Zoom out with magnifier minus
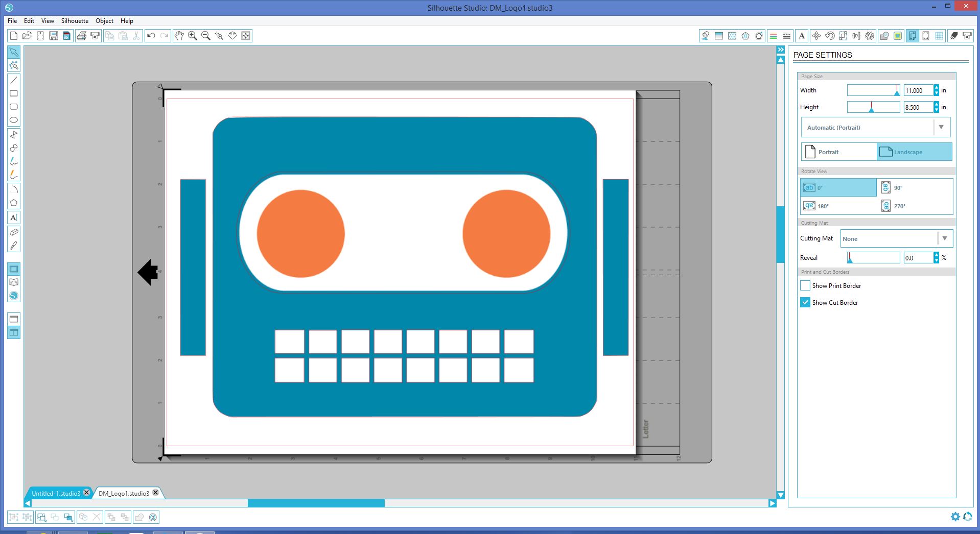Image resolution: width=980 pixels, height=534 pixels. [x=206, y=36]
